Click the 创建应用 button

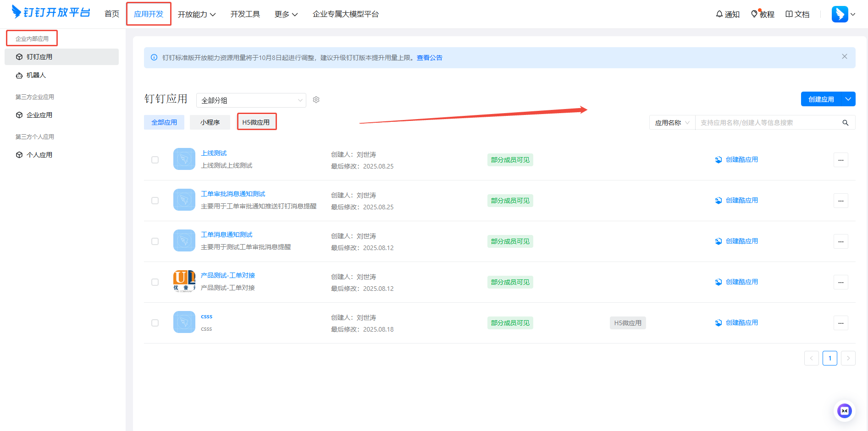(821, 99)
